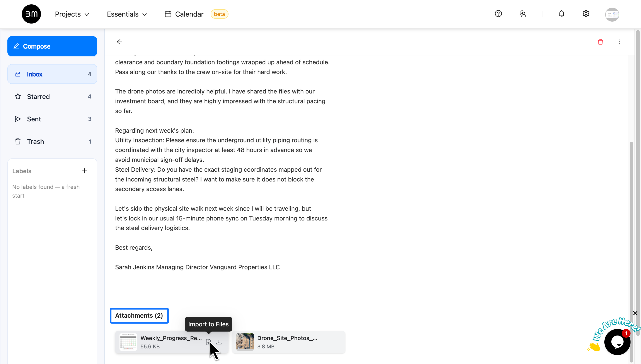Click the back arrow to return to inbox

click(119, 42)
